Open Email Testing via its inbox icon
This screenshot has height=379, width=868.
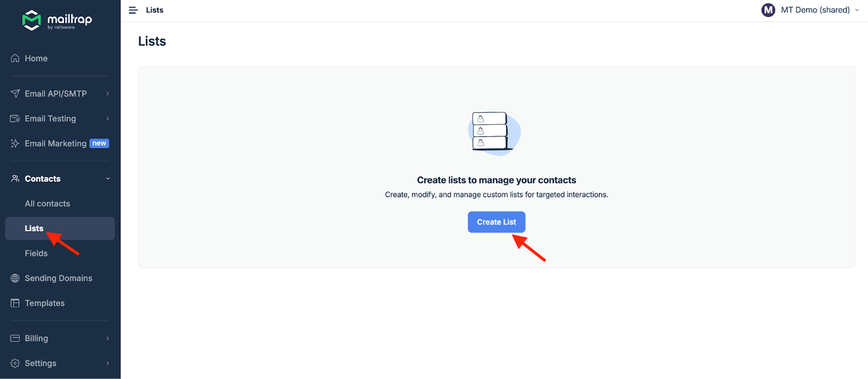point(15,118)
